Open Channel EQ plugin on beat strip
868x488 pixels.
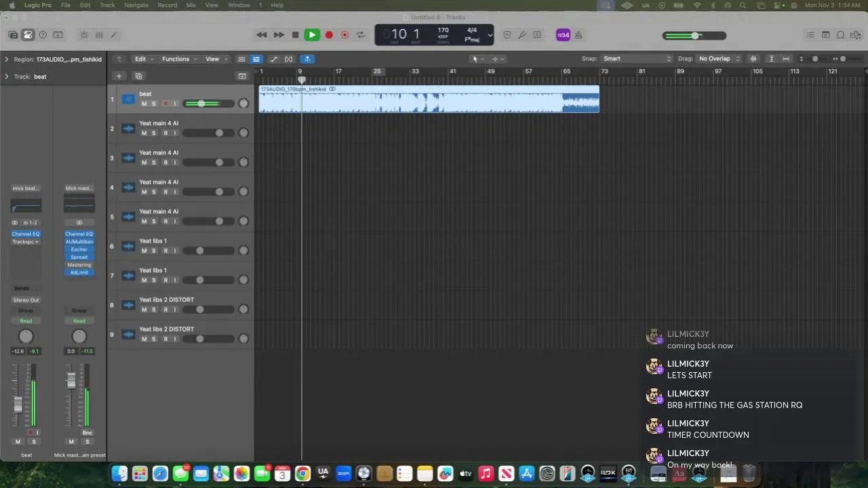[x=26, y=234]
